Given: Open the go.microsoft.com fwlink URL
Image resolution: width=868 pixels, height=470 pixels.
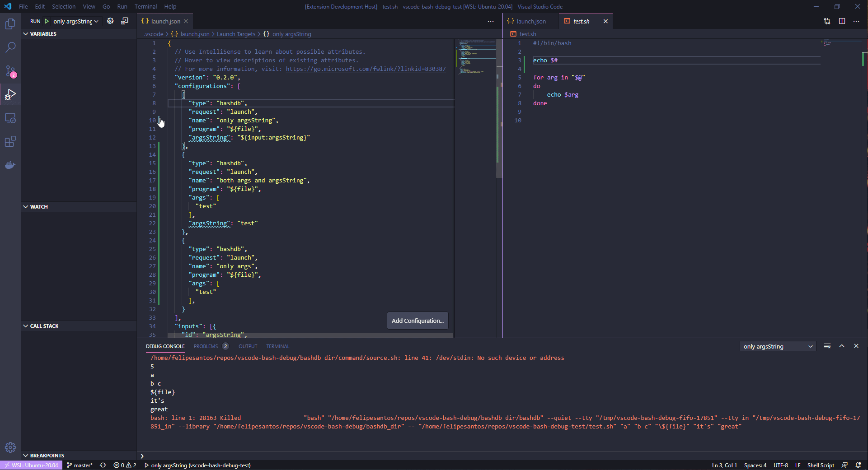Looking at the screenshot, I should point(366,69).
